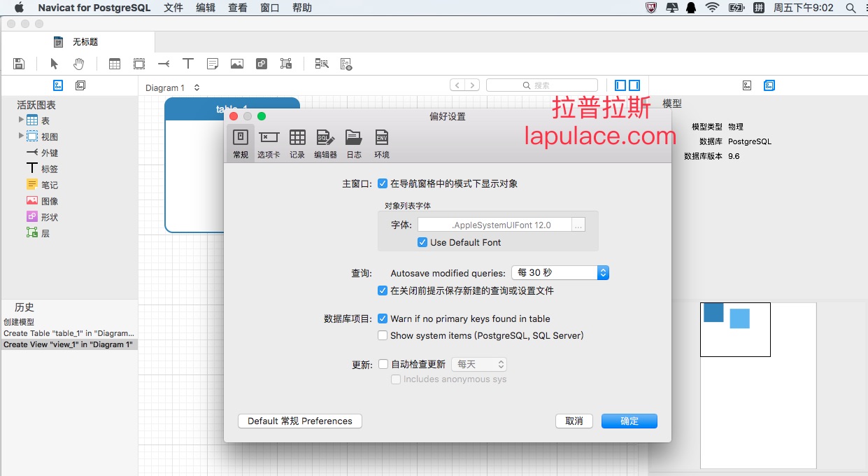Open Spotlight search in menu bar
868x476 pixels.
coord(850,8)
